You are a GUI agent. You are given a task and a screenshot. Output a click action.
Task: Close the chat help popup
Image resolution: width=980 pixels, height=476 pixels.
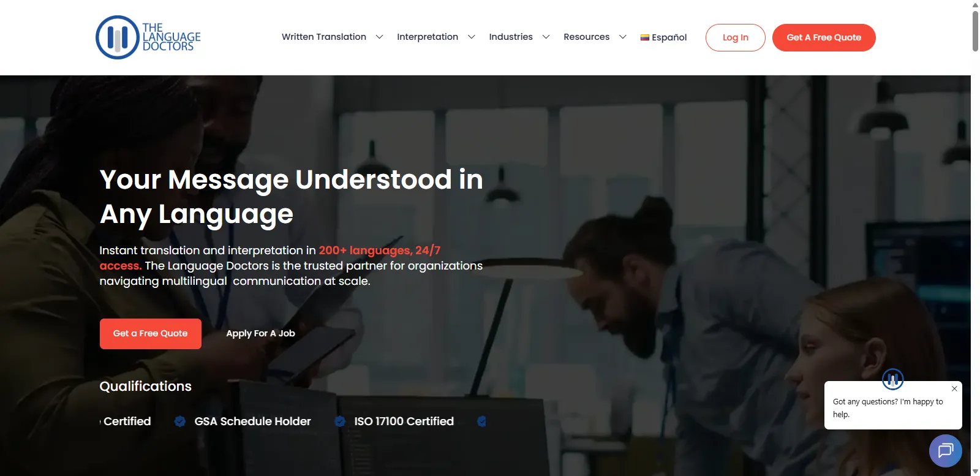tap(954, 388)
